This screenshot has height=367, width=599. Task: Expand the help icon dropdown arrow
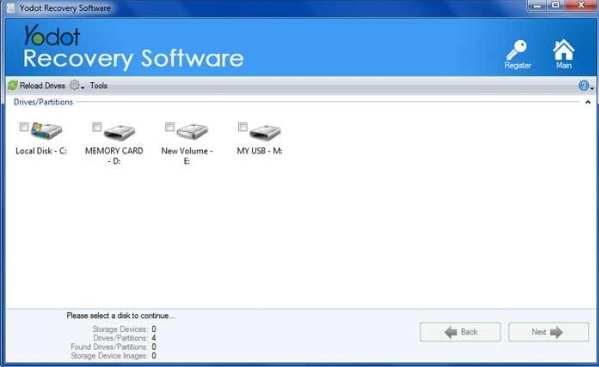coord(592,88)
